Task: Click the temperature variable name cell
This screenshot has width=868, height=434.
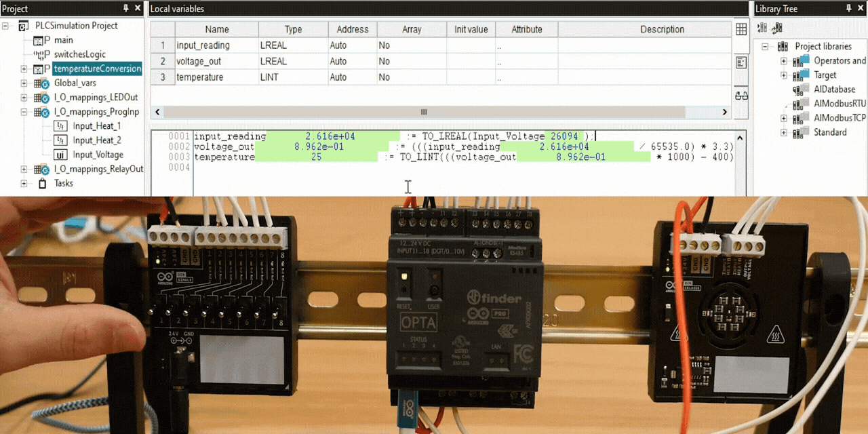Action: (x=216, y=77)
